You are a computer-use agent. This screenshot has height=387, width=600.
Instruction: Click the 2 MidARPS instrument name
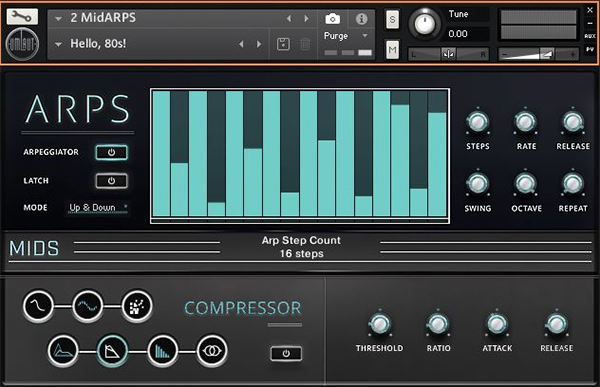[x=103, y=18]
